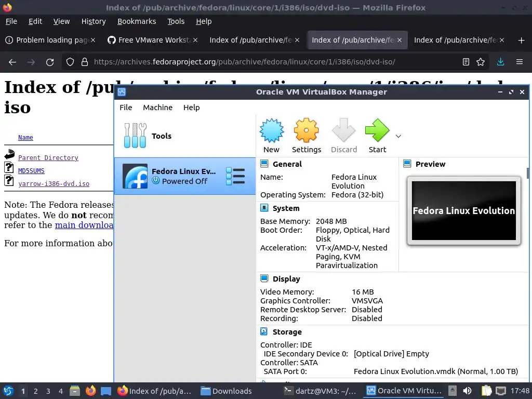
Task: Click the removable media eject tray icon
Action: (453, 391)
